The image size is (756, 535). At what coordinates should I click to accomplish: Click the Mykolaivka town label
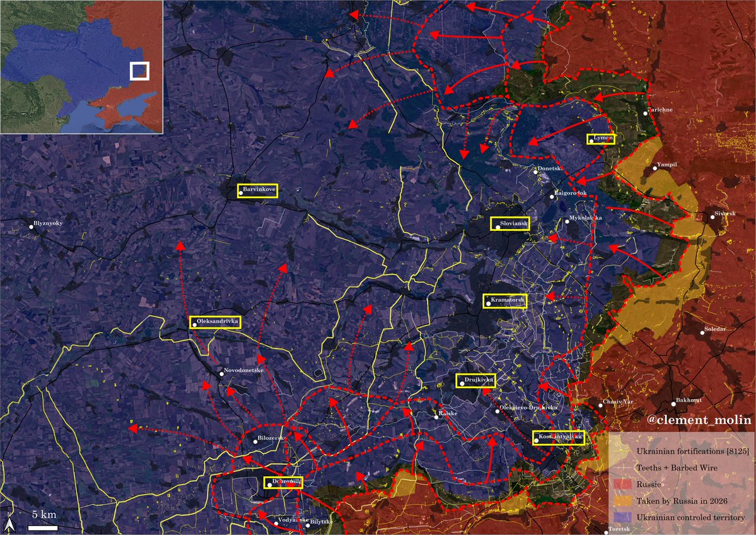pyautogui.click(x=585, y=218)
